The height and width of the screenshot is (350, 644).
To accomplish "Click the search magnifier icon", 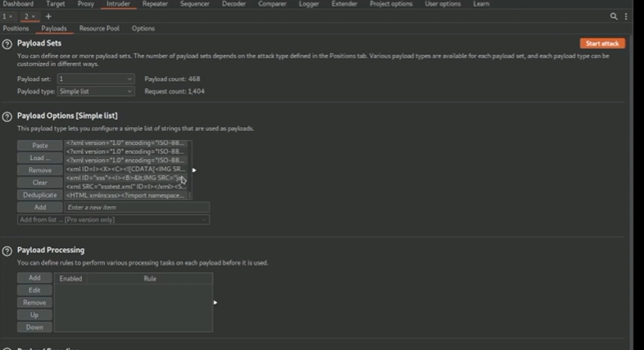I will point(614,16).
